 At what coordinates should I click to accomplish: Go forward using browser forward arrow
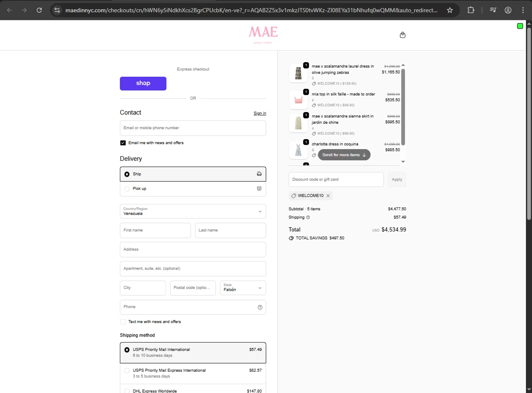(x=24, y=10)
